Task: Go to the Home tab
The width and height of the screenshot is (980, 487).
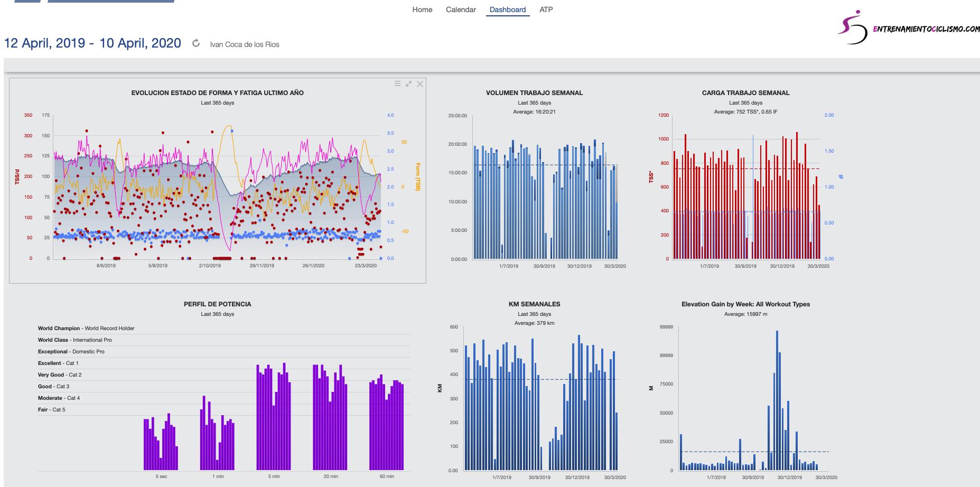Action: 422,10
